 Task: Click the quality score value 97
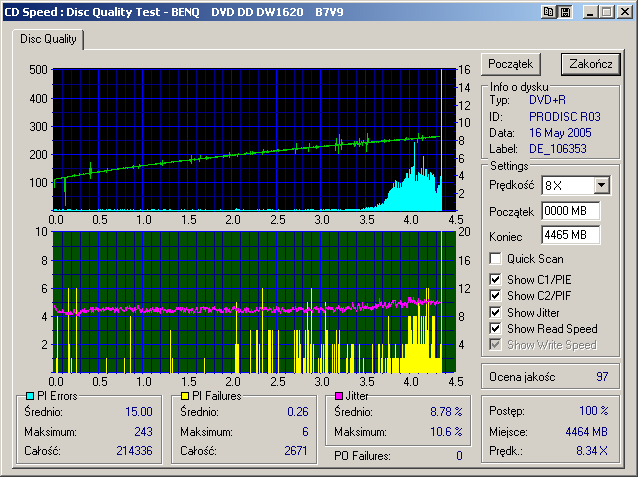pos(602,377)
